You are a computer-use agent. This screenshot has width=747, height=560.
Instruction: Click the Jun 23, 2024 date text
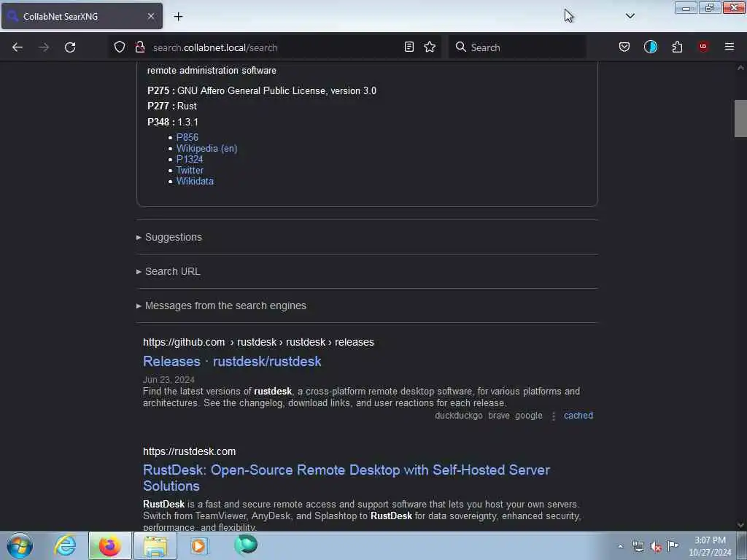coord(169,379)
